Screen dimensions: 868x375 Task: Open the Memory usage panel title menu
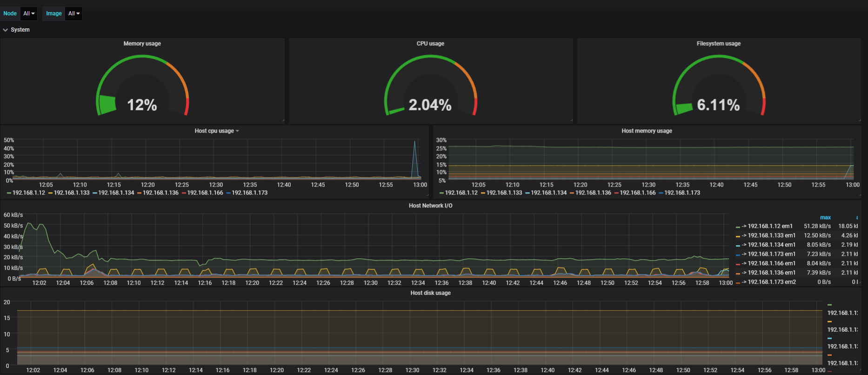[142, 44]
